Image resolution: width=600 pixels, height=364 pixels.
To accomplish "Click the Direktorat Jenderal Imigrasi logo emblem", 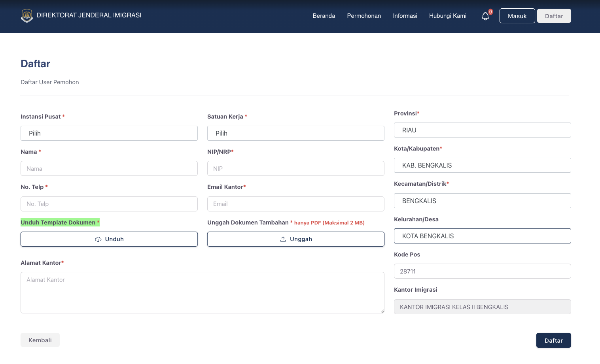I will [27, 16].
